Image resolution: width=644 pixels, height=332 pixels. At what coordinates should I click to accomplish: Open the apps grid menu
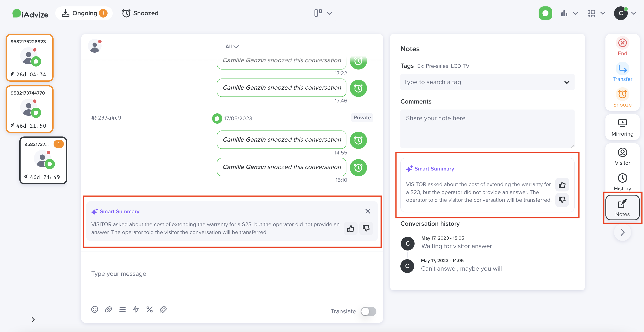tap(596, 13)
